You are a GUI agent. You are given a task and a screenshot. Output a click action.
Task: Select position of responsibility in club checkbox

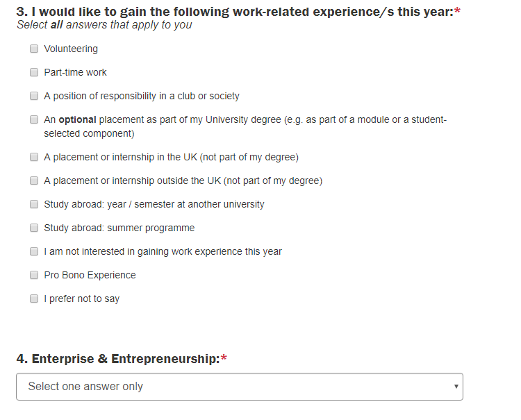(x=34, y=96)
